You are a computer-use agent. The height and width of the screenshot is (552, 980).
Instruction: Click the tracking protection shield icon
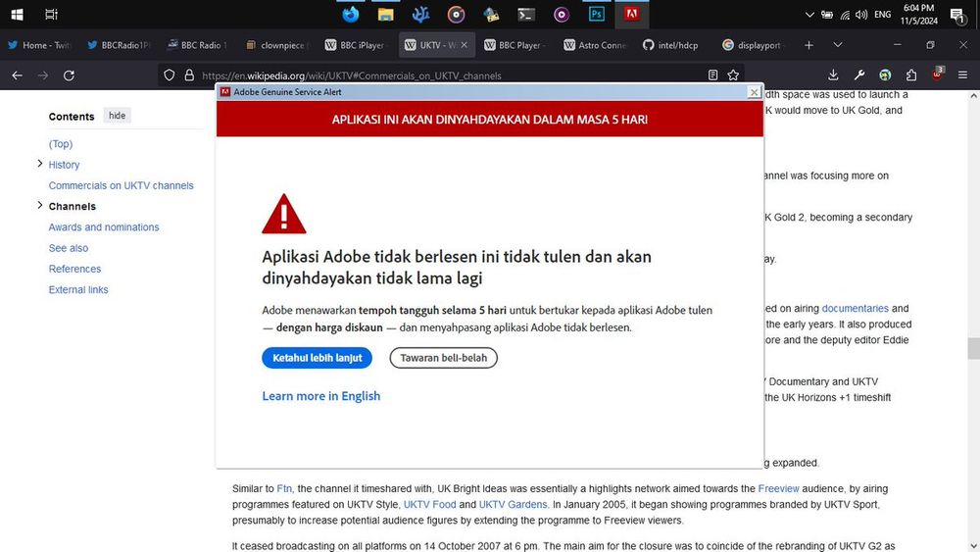[x=169, y=75]
